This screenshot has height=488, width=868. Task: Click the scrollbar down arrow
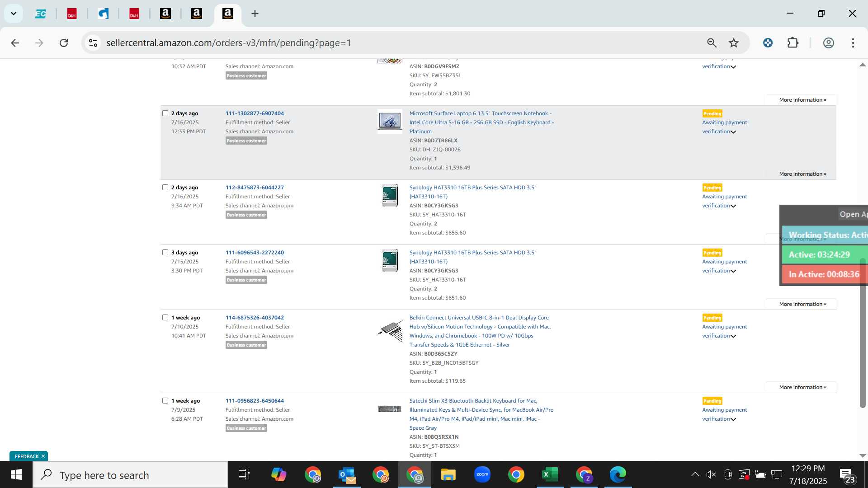coord(863,456)
